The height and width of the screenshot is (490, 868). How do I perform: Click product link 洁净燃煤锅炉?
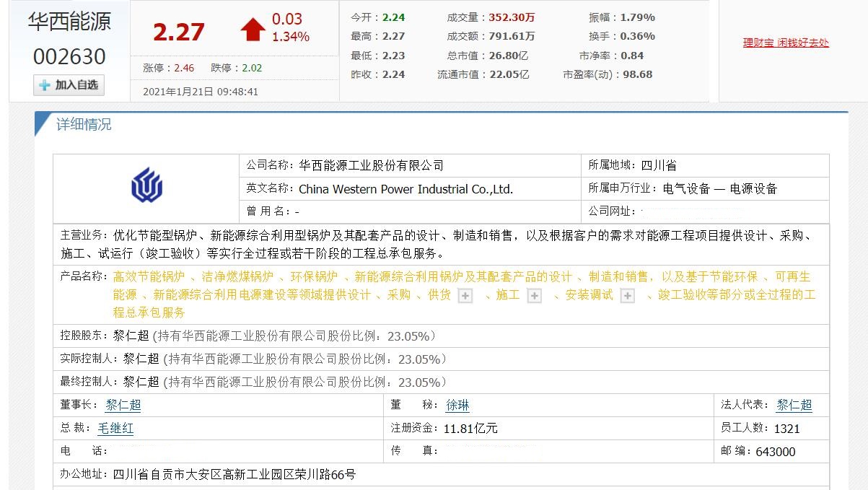237,276
